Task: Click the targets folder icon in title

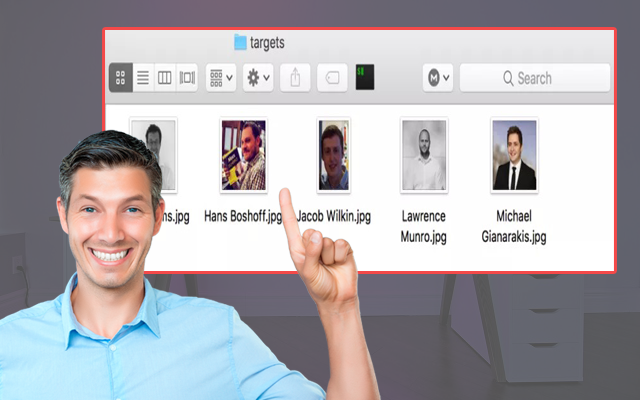Action: (x=240, y=42)
